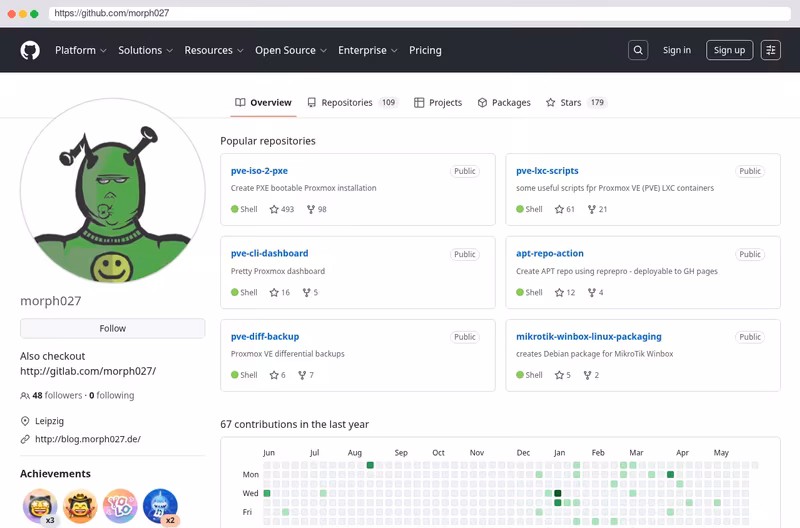Expand the Solutions menu

point(145,50)
